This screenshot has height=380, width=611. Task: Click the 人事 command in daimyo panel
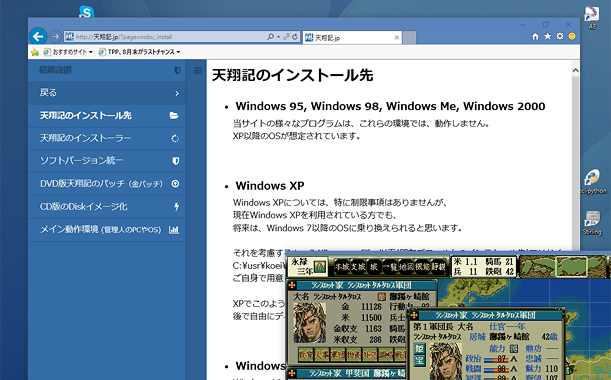click(x=322, y=355)
